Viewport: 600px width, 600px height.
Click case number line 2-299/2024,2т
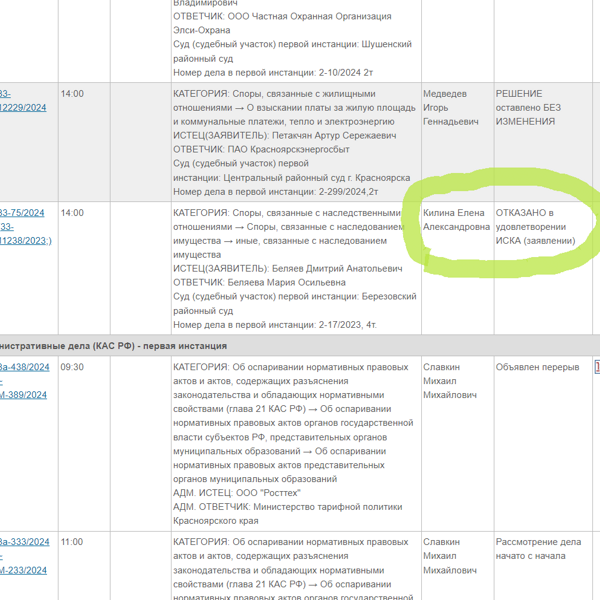276,192
